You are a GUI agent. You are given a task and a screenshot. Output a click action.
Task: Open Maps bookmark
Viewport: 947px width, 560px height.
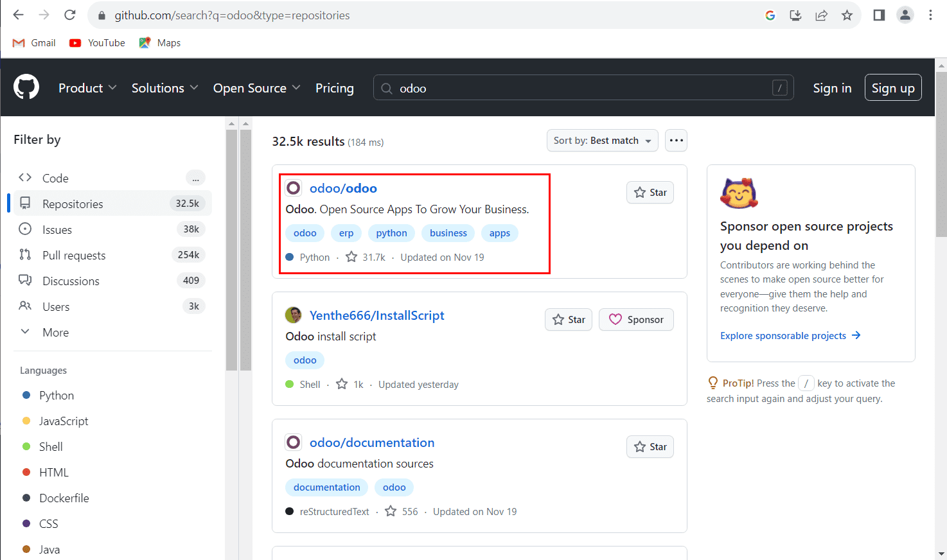pos(160,43)
